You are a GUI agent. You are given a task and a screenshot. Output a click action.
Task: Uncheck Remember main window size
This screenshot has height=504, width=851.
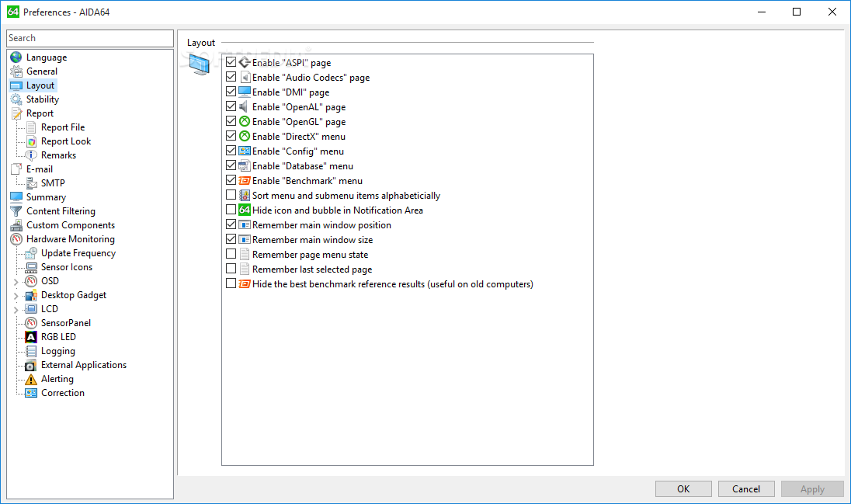coord(231,239)
